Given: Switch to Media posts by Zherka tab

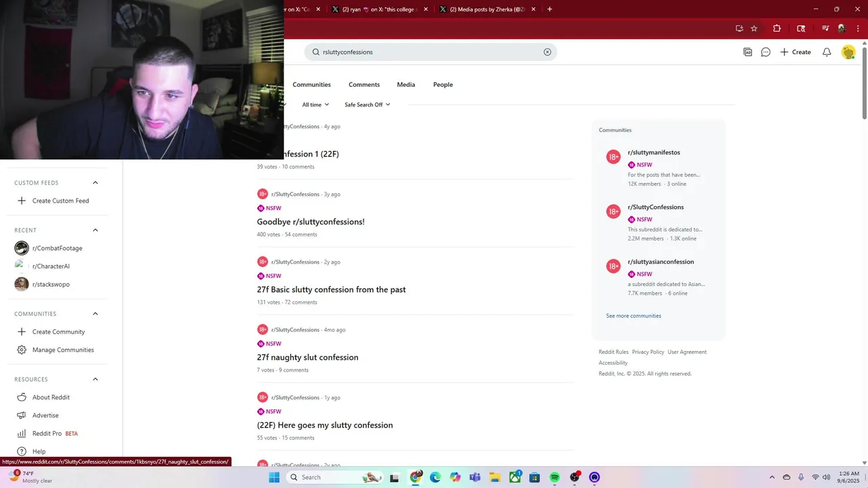Looking at the screenshot, I should tap(487, 9).
